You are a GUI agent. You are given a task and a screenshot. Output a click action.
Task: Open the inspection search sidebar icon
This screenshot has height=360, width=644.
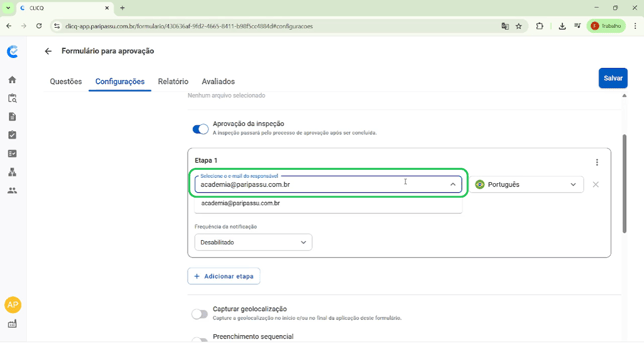point(12,99)
